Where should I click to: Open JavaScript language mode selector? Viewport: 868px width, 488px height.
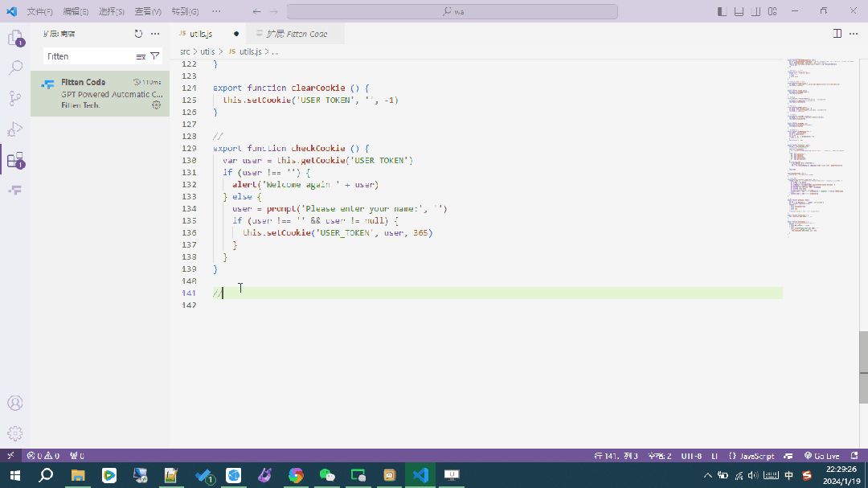(x=751, y=456)
